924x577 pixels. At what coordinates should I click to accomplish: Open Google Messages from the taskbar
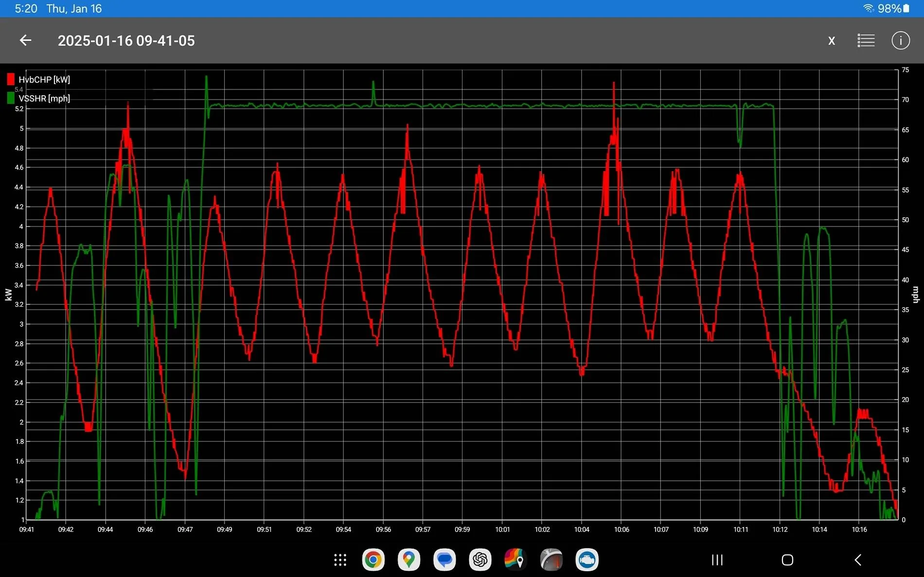click(x=444, y=560)
